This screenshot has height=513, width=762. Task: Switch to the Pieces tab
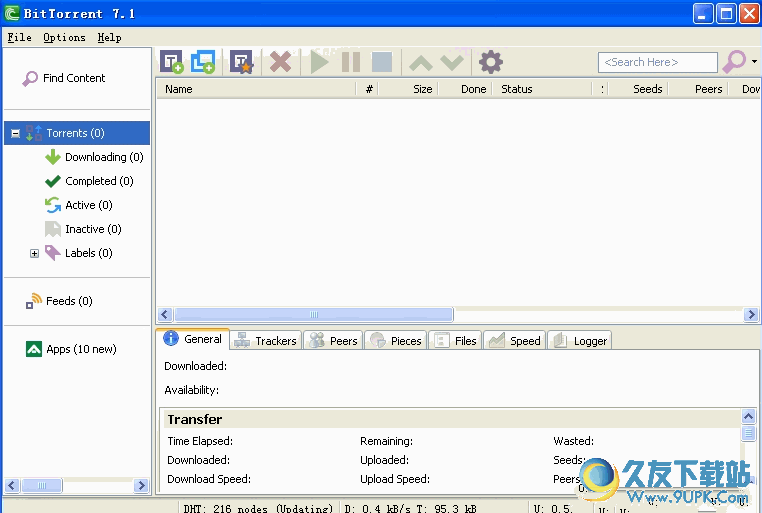[x=396, y=341]
